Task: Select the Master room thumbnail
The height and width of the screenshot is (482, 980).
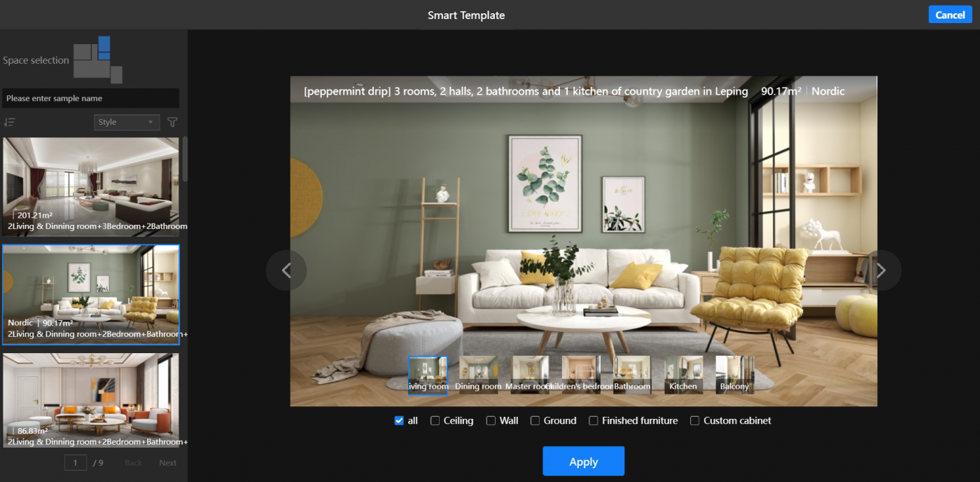Action: coord(530,375)
